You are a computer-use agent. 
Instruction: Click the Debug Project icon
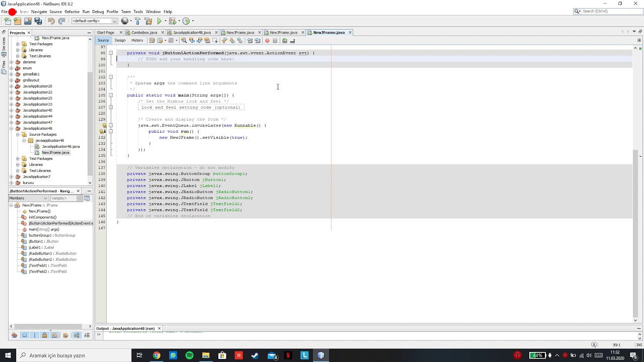173,21
